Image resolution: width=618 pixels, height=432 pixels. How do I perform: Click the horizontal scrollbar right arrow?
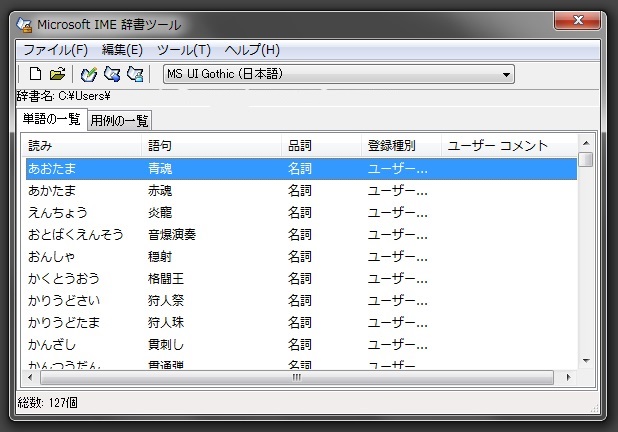(x=568, y=377)
